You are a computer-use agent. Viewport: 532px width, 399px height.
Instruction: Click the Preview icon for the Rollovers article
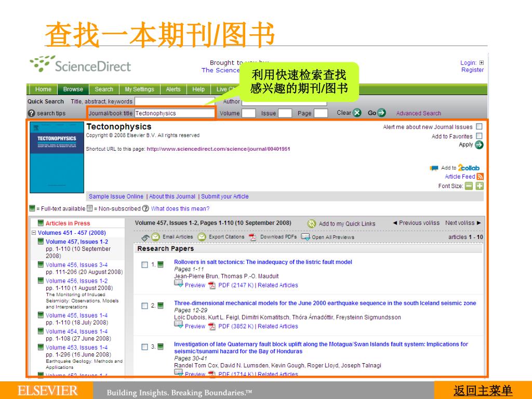pos(179,284)
